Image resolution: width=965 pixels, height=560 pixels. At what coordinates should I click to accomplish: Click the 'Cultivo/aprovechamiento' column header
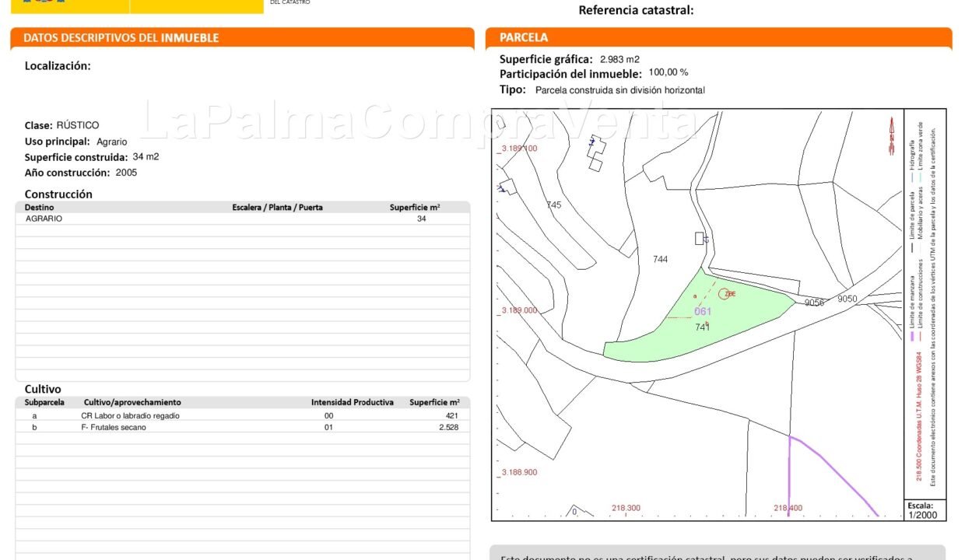pos(132,402)
